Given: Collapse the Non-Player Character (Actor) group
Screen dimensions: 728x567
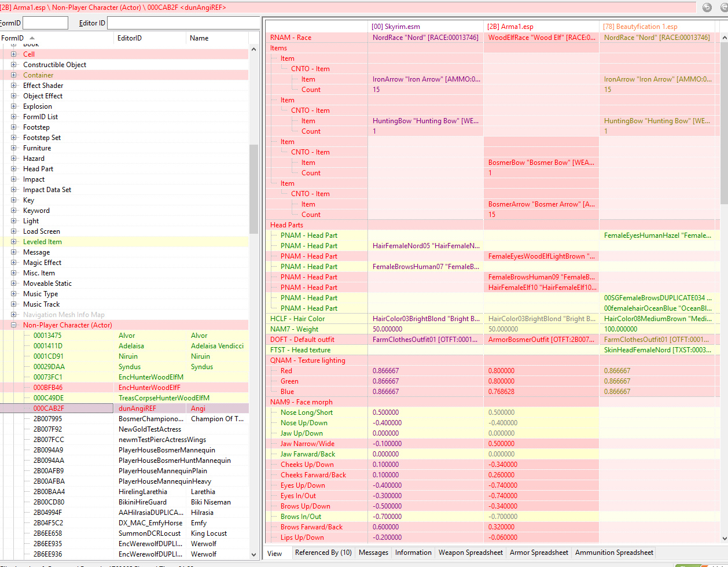Looking at the screenshot, I should (x=14, y=325).
